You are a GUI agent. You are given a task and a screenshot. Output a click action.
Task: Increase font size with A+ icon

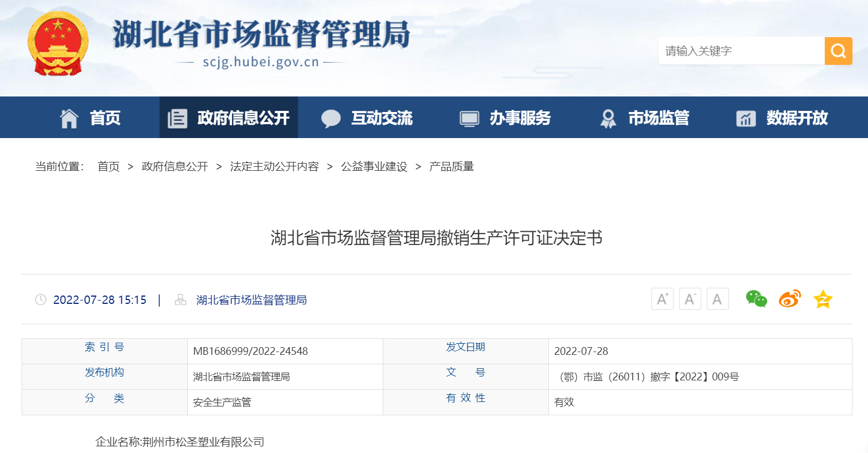pos(662,299)
